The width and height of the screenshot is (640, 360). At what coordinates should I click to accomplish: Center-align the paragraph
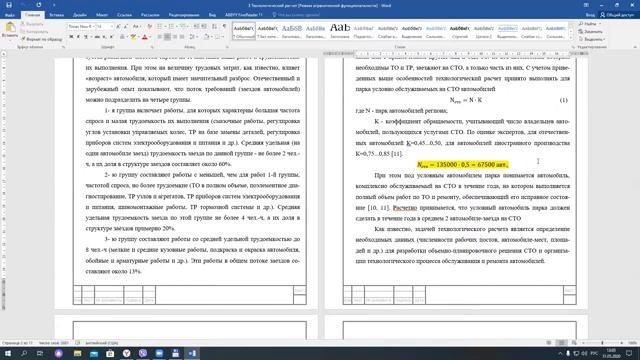167,37
